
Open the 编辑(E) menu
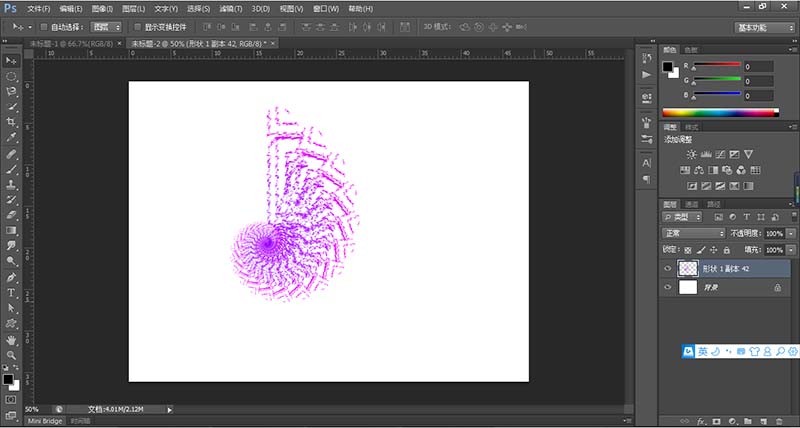pyautogui.click(x=71, y=9)
